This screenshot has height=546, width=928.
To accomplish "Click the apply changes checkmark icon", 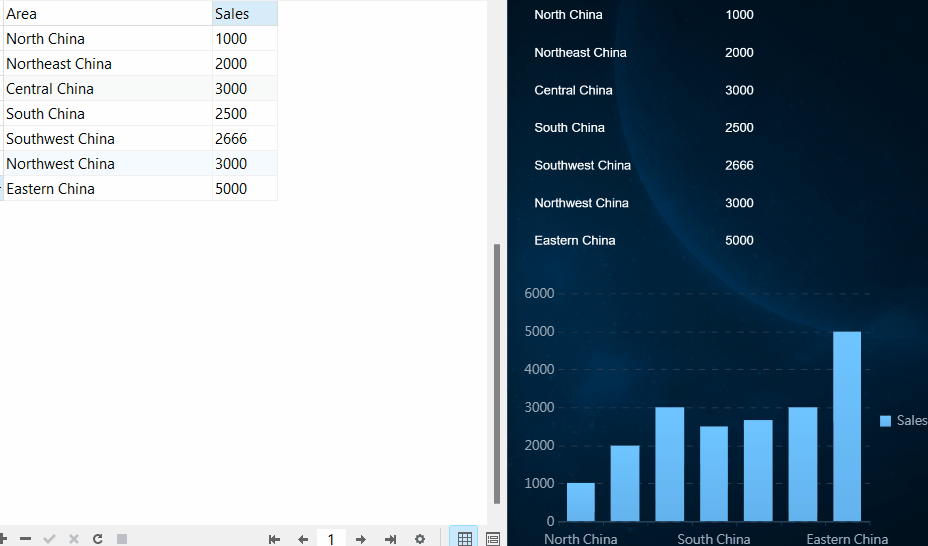I will click(50, 538).
